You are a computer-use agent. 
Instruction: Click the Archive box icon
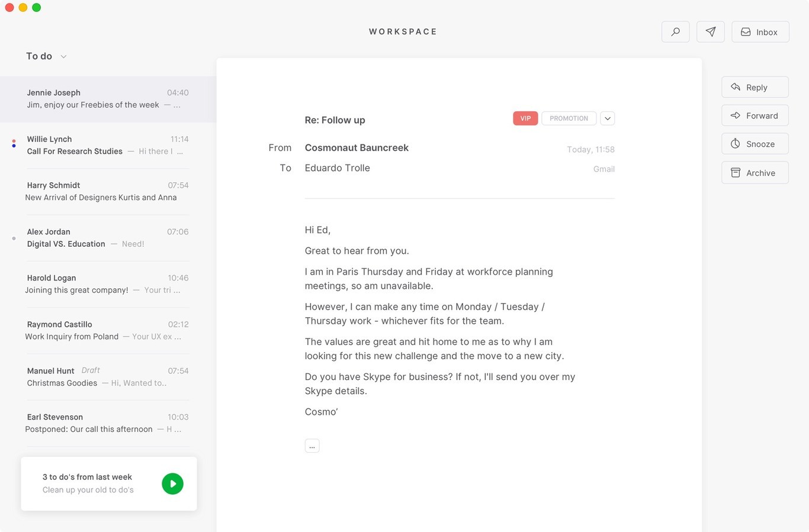735,172
